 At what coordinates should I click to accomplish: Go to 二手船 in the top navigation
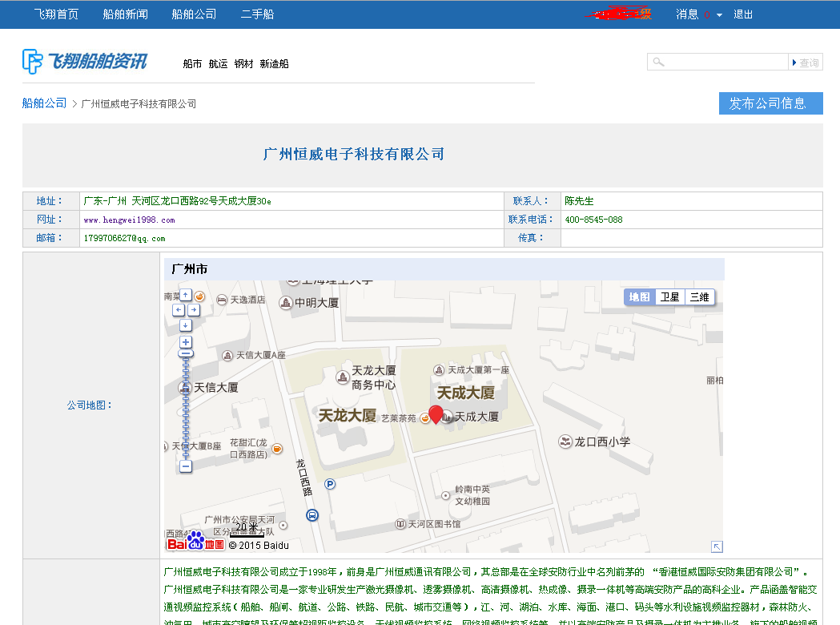tap(257, 14)
